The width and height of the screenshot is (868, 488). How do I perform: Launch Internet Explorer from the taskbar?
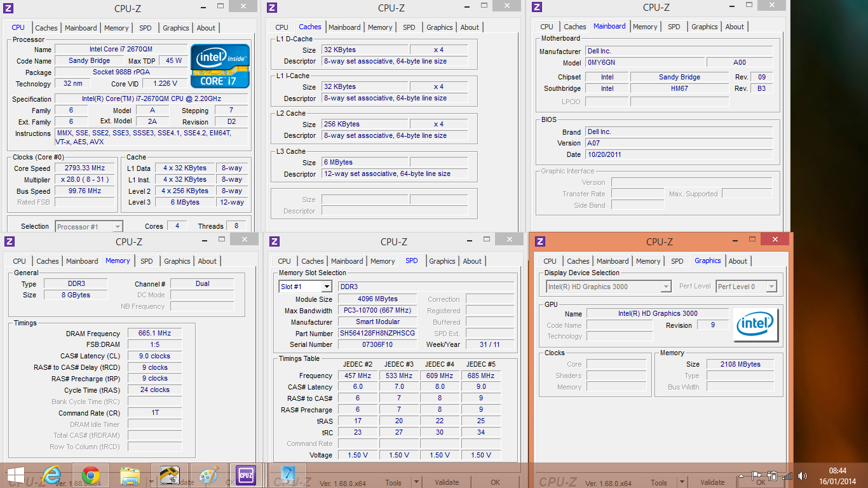52,475
